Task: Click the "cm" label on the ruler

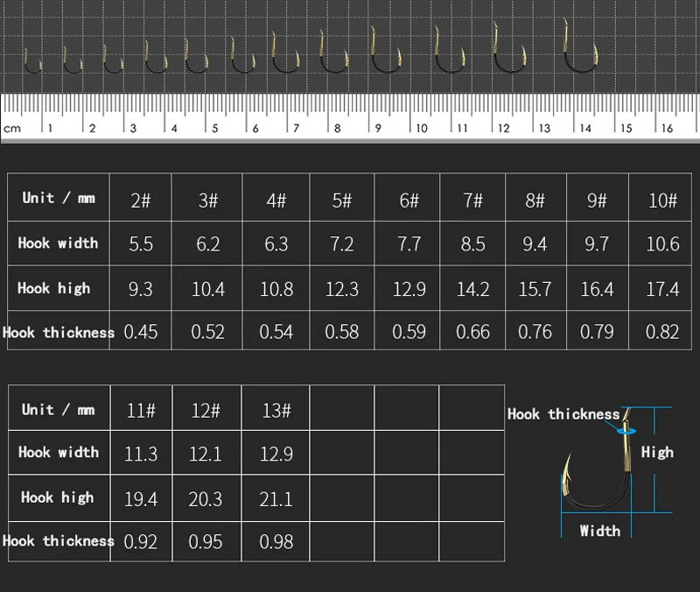Action: click(x=12, y=129)
